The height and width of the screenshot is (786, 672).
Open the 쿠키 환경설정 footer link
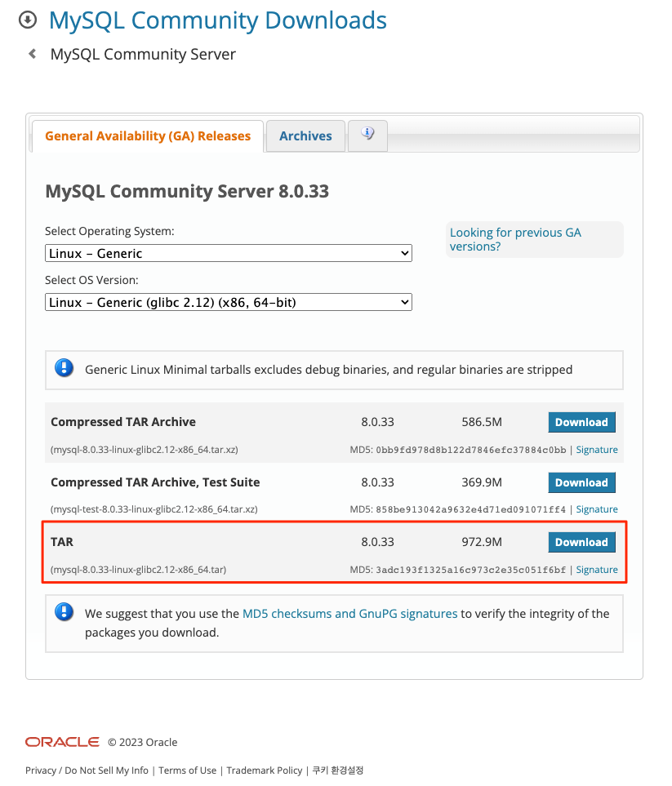[x=338, y=770]
